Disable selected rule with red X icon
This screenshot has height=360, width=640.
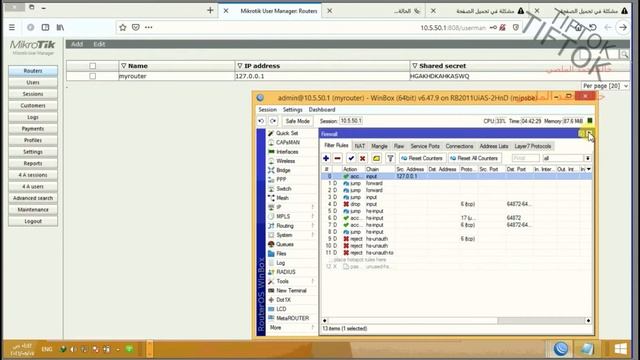click(x=362, y=158)
